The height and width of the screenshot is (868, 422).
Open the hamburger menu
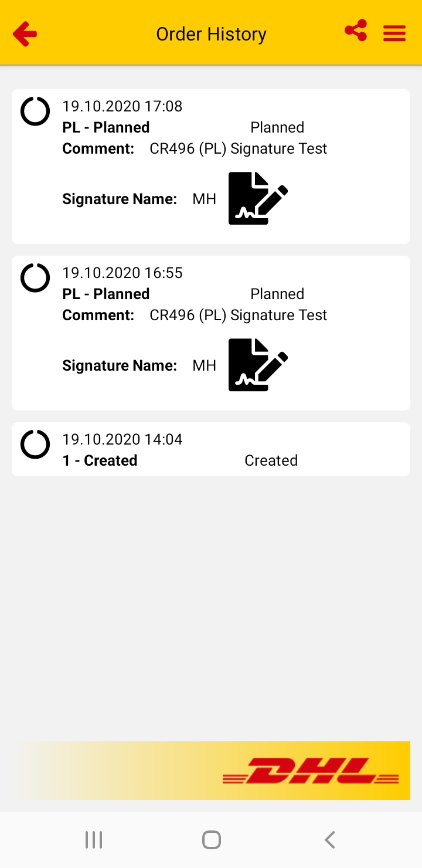[394, 33]
